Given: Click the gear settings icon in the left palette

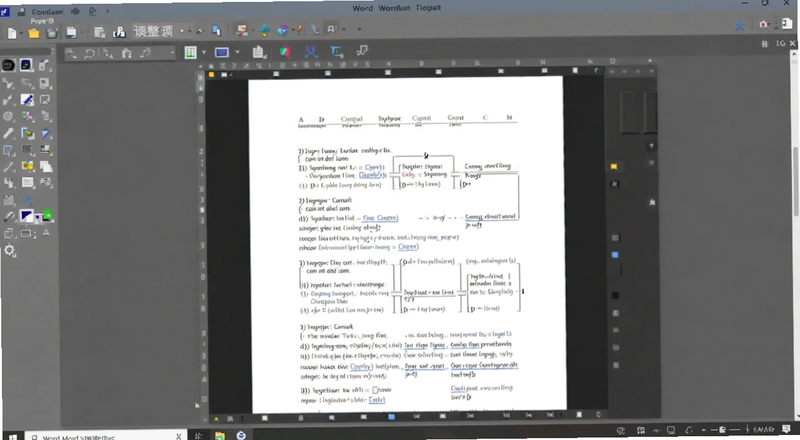Looking at the screenshot, I should (x=10, y=251).
